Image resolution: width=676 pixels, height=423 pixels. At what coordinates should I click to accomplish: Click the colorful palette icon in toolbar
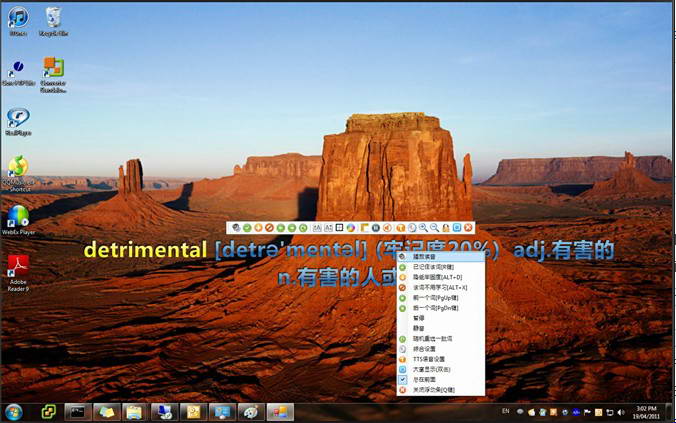(351, 228)
